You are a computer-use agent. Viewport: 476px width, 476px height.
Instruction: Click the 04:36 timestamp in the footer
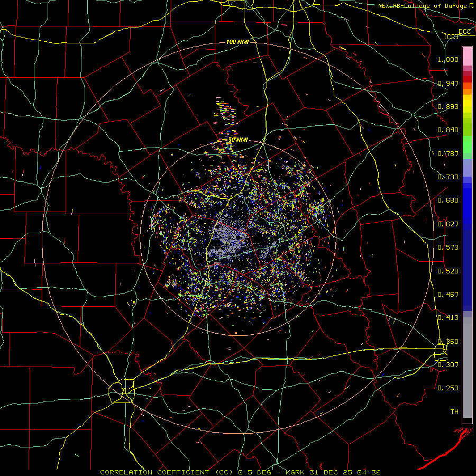tap(369, 472)
